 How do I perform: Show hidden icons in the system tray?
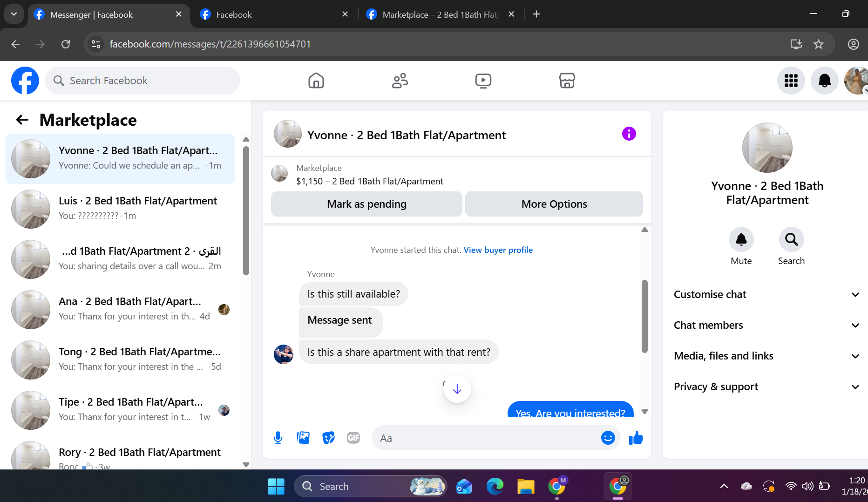click(724, 486)
